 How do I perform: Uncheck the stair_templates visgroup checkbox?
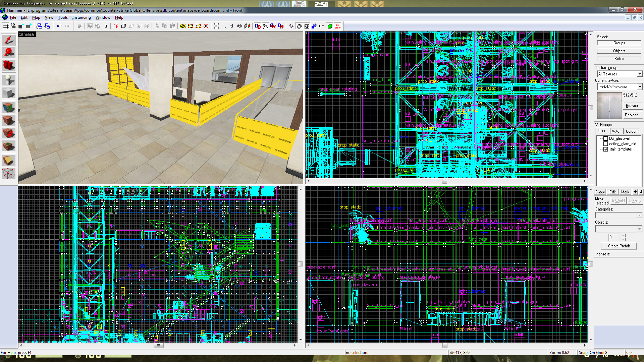(606, 149)
